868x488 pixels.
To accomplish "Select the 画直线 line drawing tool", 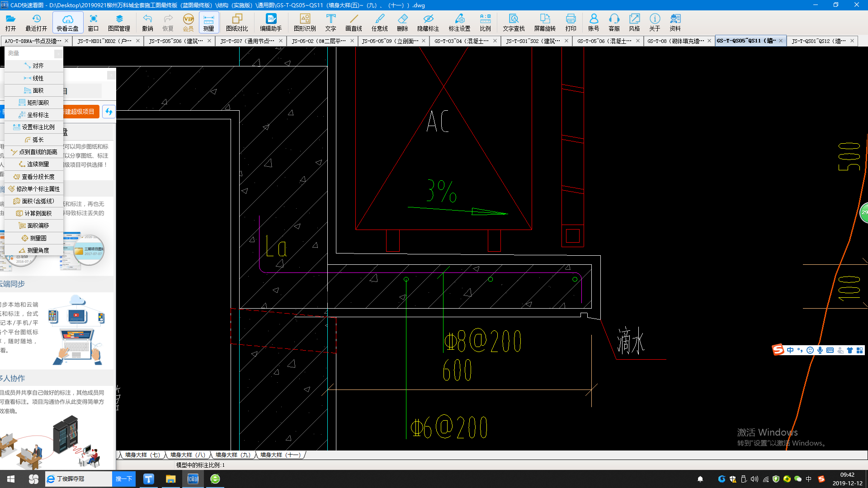I will point(354,22).
